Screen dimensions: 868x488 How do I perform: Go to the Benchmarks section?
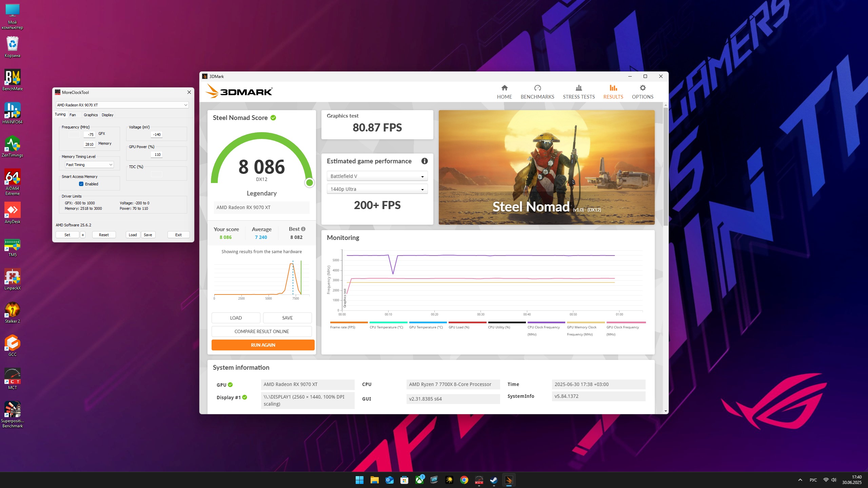tap(537, 92)
